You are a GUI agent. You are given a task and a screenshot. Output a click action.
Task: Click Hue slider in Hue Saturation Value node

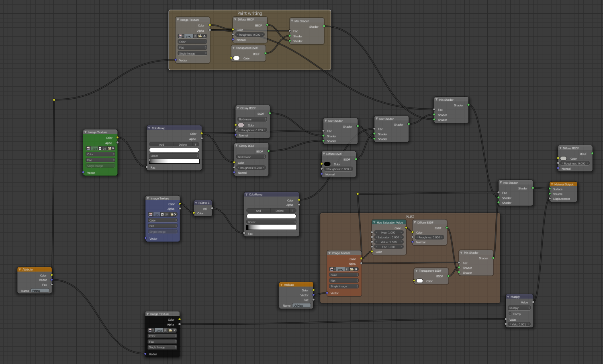click(389, 232)
